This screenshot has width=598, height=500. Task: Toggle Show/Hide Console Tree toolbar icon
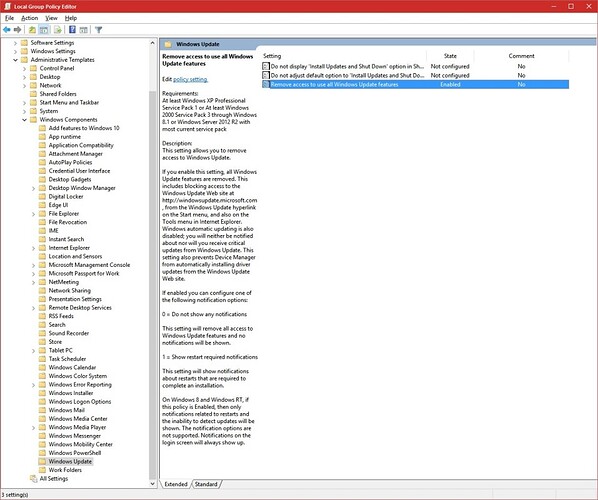point(44,30)
